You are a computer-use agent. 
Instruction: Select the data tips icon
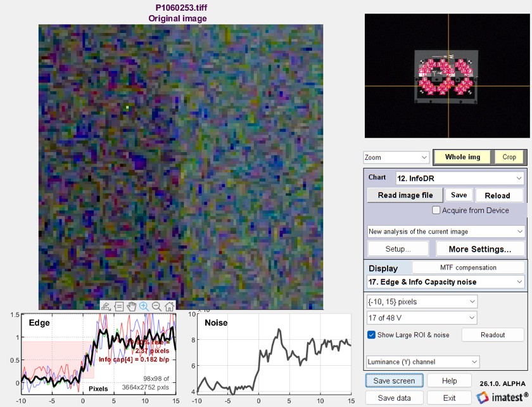click(x=118, y=306)
